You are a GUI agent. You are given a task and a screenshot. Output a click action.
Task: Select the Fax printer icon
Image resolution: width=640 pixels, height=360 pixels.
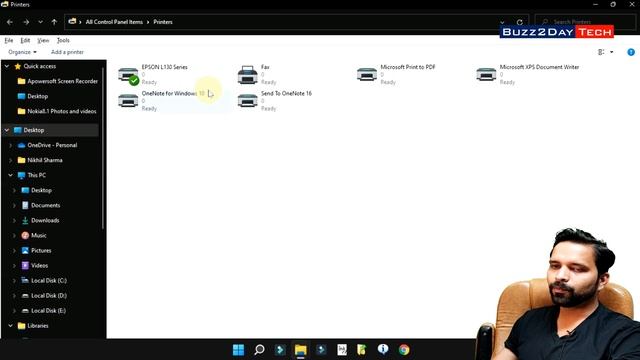click(247, 75)
